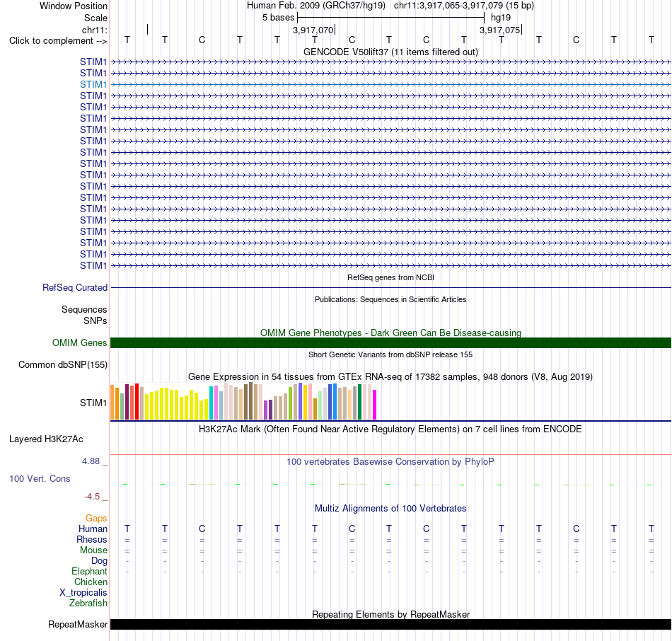Select the Elephant species row label

[89, 572]
